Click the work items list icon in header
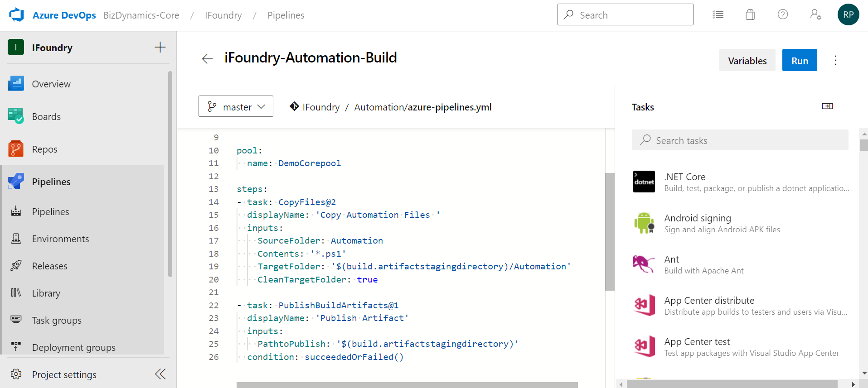 point(718,15)
